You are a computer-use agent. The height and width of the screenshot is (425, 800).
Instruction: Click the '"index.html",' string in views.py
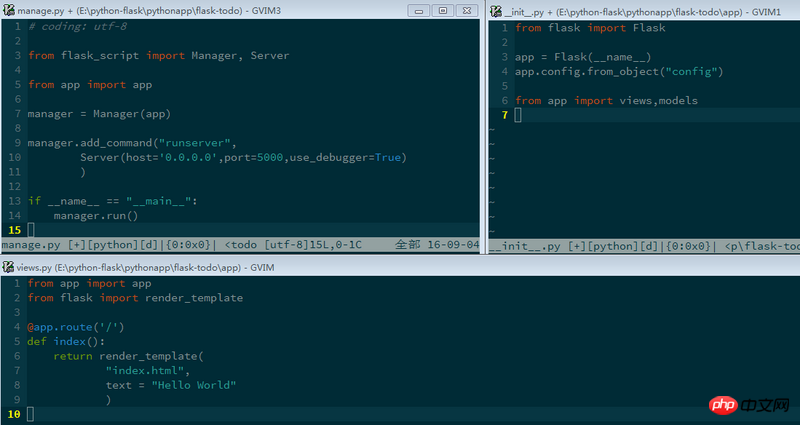tap(148, 371)
